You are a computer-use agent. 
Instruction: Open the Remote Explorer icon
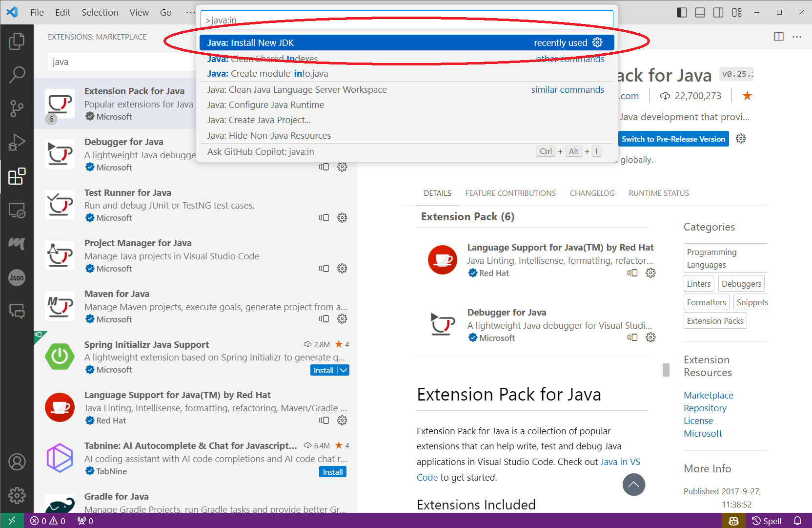point(17,210)
